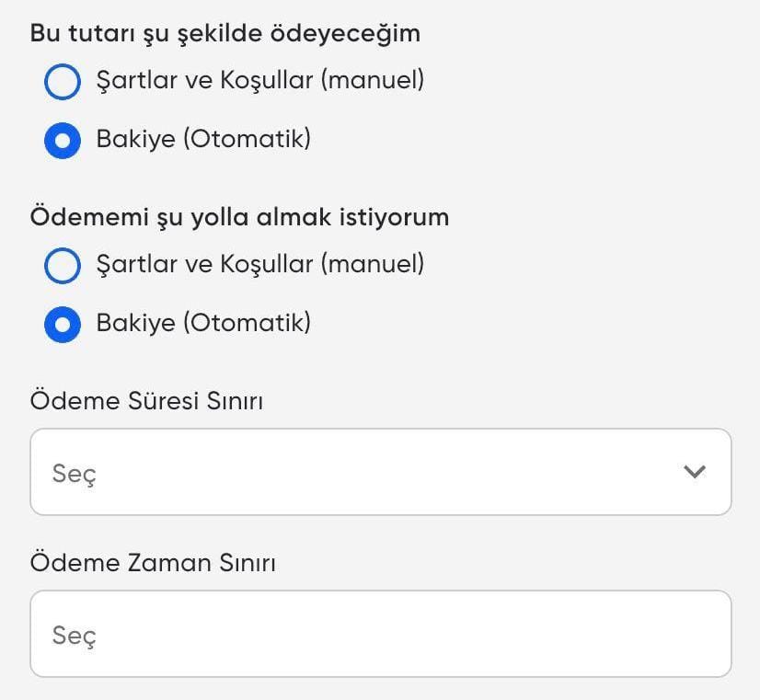Viewport: 760px width, 700px height.
Task: Click the Seç field under Ödeme Zaman Sınırı
Action: click(x=380, y=634)
